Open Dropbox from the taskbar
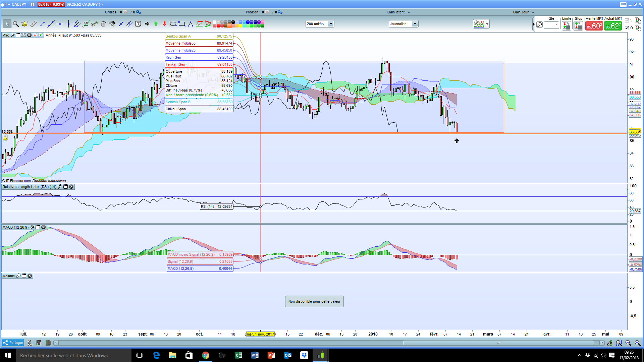 [x=304, y=355]
